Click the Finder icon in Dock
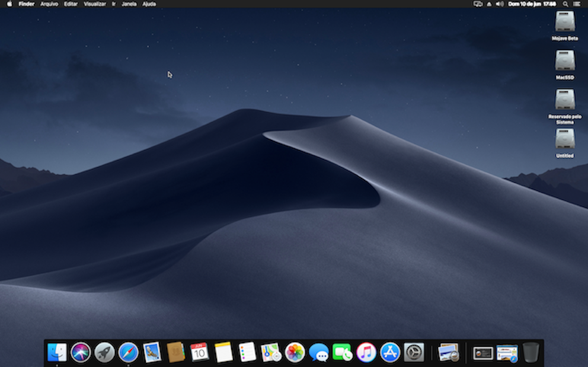 [x=57, y=352]
